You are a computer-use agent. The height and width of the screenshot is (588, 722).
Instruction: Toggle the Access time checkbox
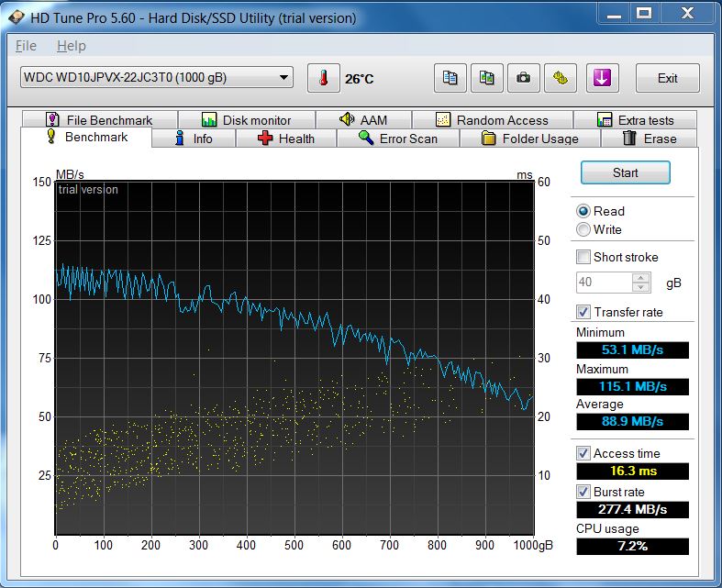(583, 453)
